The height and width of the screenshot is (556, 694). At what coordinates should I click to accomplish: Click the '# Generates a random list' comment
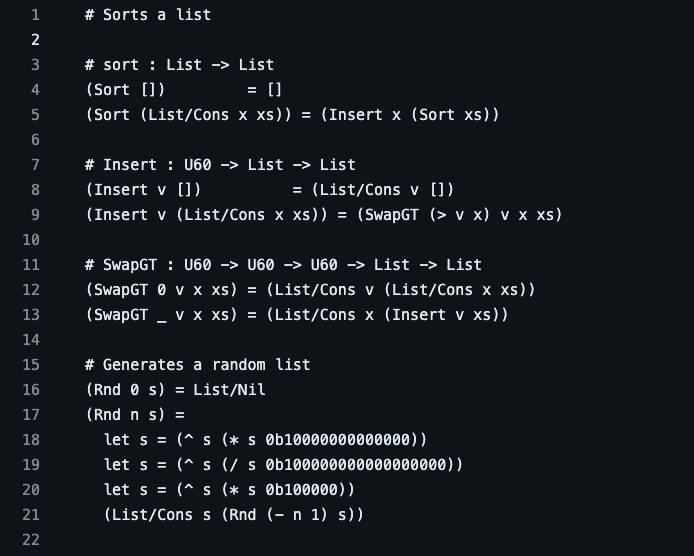tap(197, 365)
